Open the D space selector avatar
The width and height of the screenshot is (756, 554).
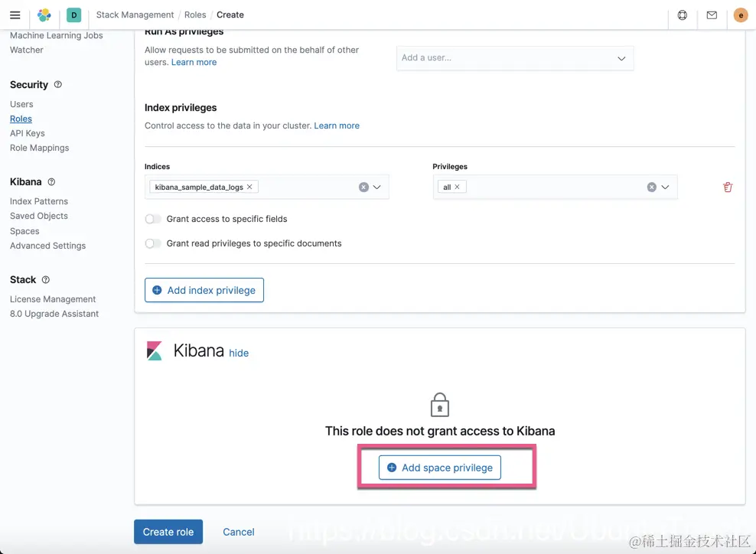click(73, 15)
